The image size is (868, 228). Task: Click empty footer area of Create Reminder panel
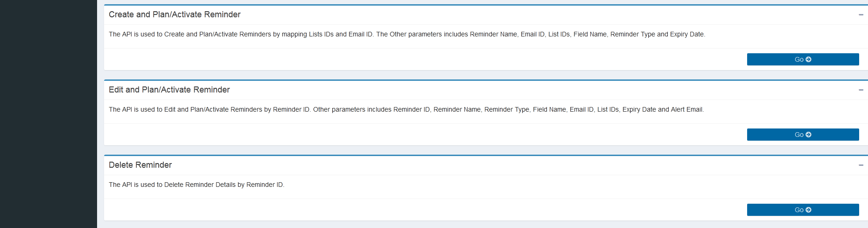420,59
